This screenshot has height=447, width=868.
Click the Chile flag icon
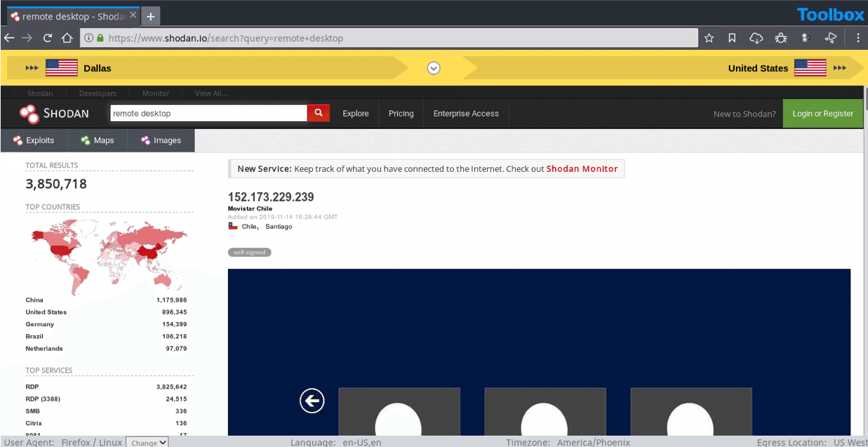pyautogui.click(x=233, y=227)
